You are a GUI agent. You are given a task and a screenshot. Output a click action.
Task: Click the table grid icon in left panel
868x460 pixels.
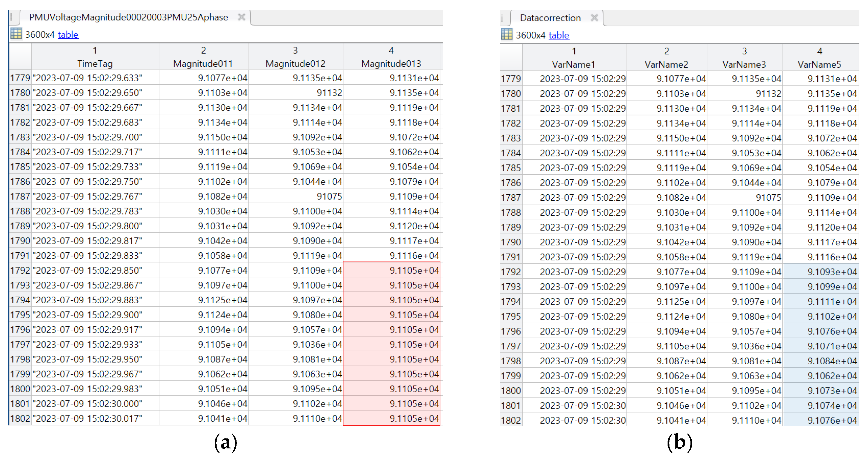click(x=16, y=34)
